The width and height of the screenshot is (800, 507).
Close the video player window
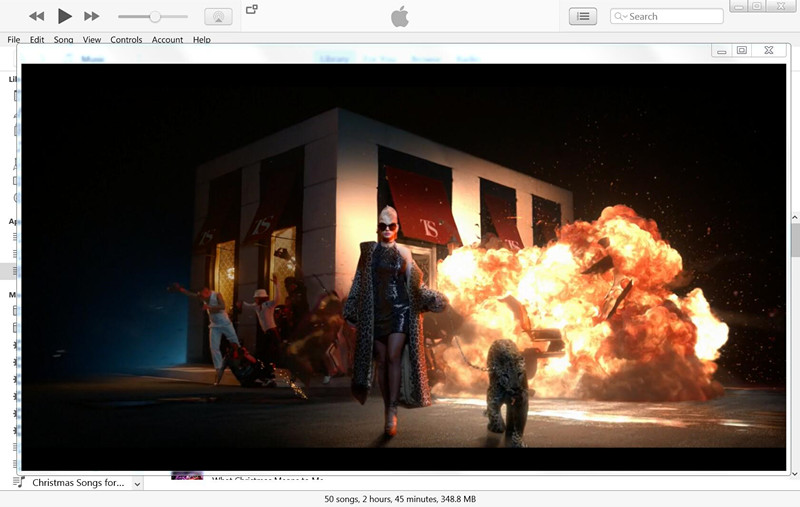tap(769, 50)
